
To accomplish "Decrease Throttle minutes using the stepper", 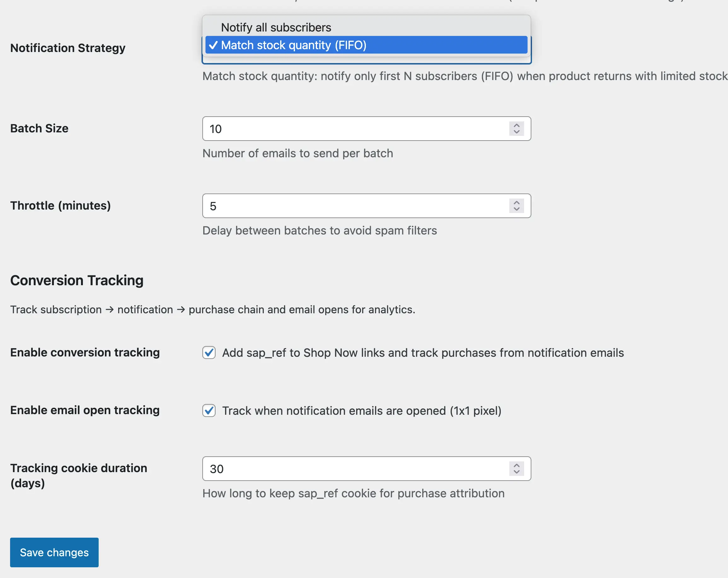I will click(517, 209).
